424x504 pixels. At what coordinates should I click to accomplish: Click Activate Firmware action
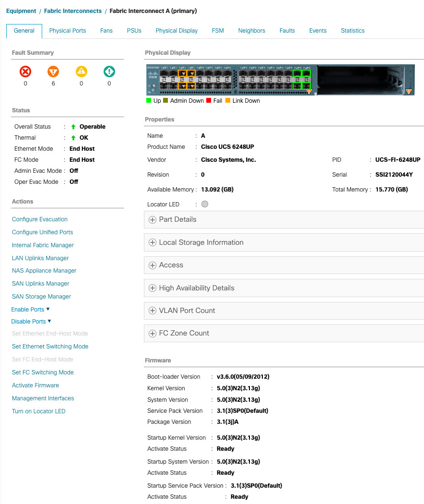click(x=35, y=385)
